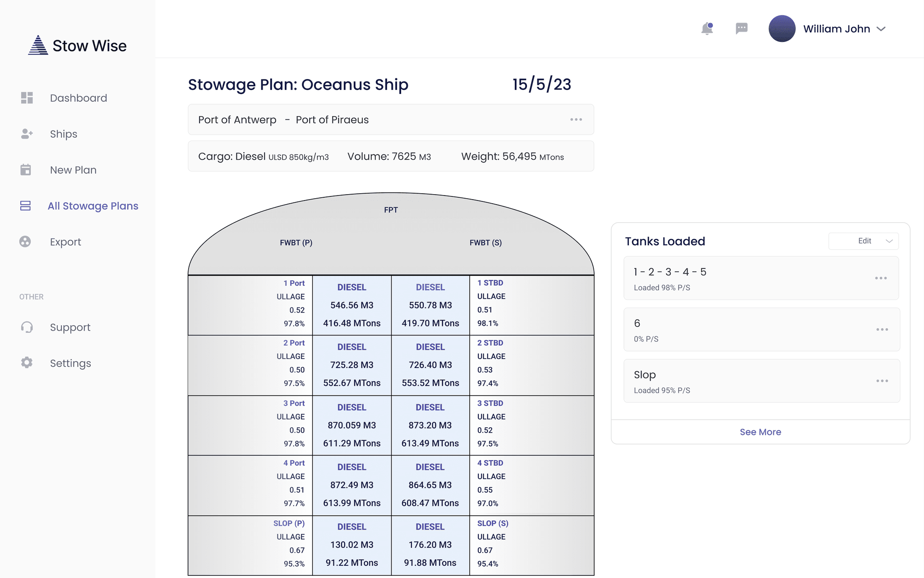Expand the Edit dropdown in Tanks Loaded
The image size is (924, 578).
click(863, 241)
